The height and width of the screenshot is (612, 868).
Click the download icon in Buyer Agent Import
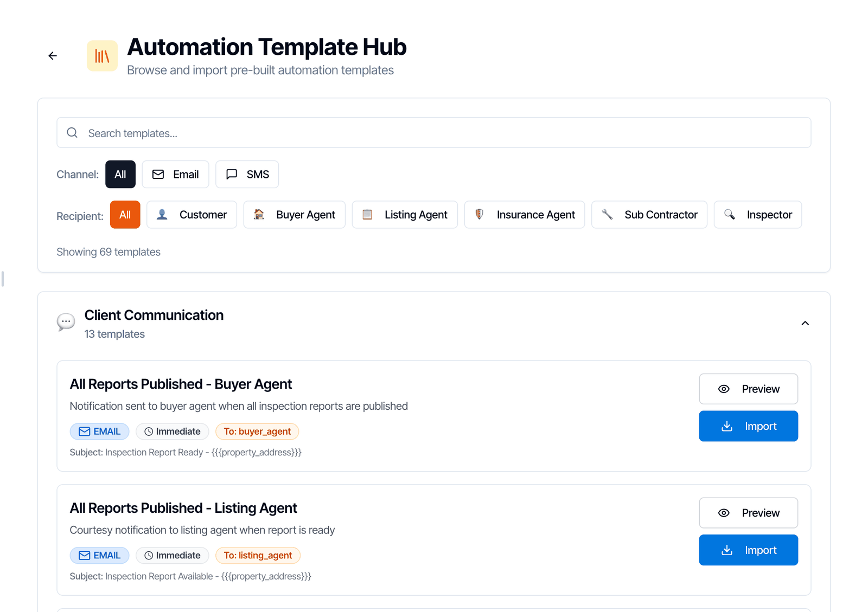click(727, 426)
